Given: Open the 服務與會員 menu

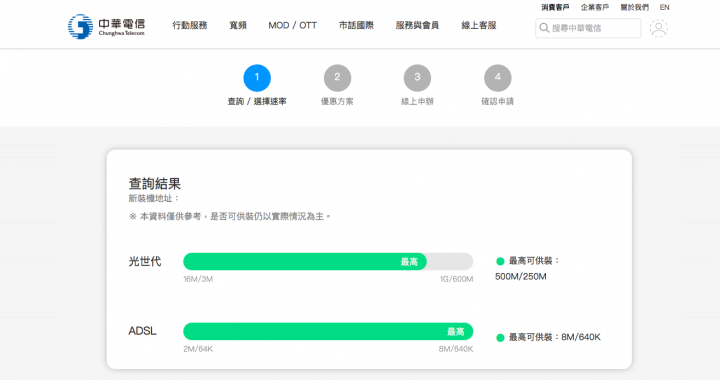Looking at the screenshot, I should click(x=417, y=25).
